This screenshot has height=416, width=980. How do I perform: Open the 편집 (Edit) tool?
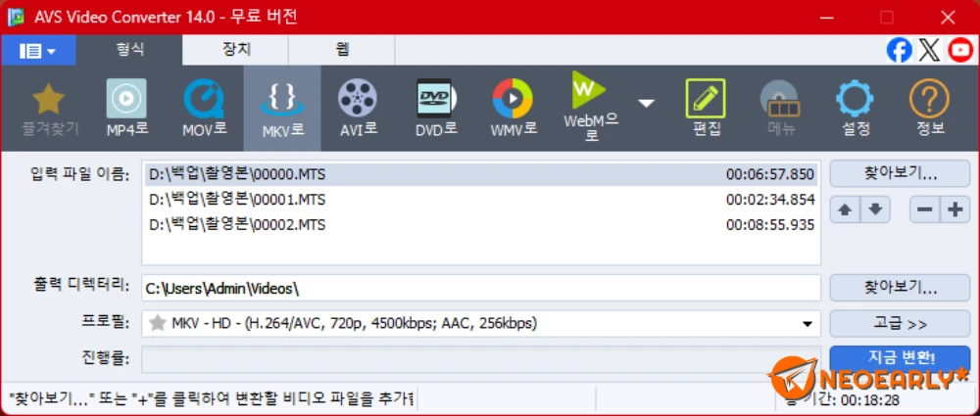click(x=706, y=110)
